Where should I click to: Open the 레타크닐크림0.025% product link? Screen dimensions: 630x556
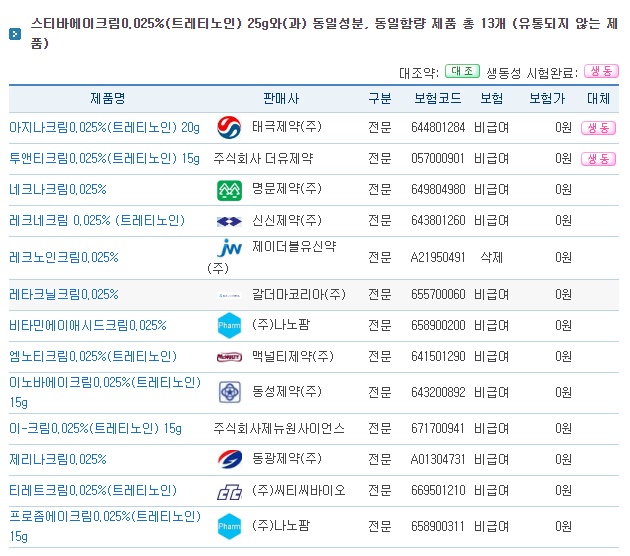click(x=64, y=294)
